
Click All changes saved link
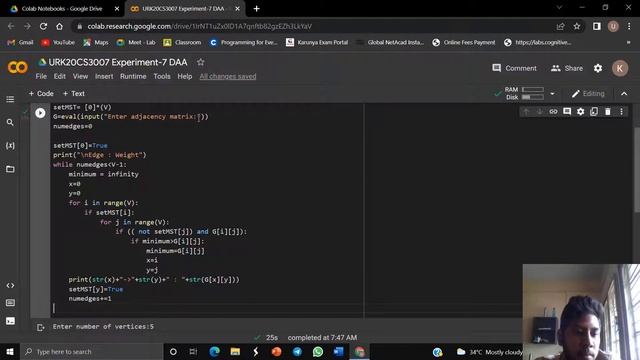coord(228,76)
